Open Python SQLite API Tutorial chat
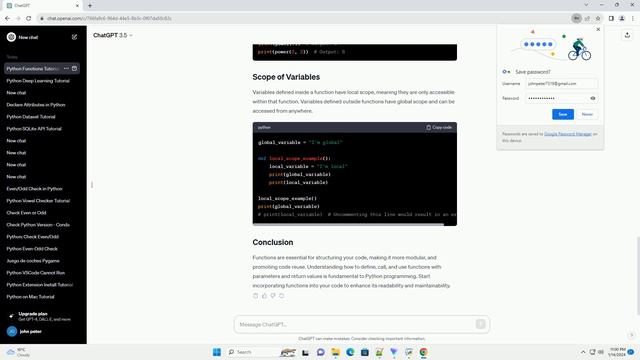The image size is (640, 360). (34, 129)
